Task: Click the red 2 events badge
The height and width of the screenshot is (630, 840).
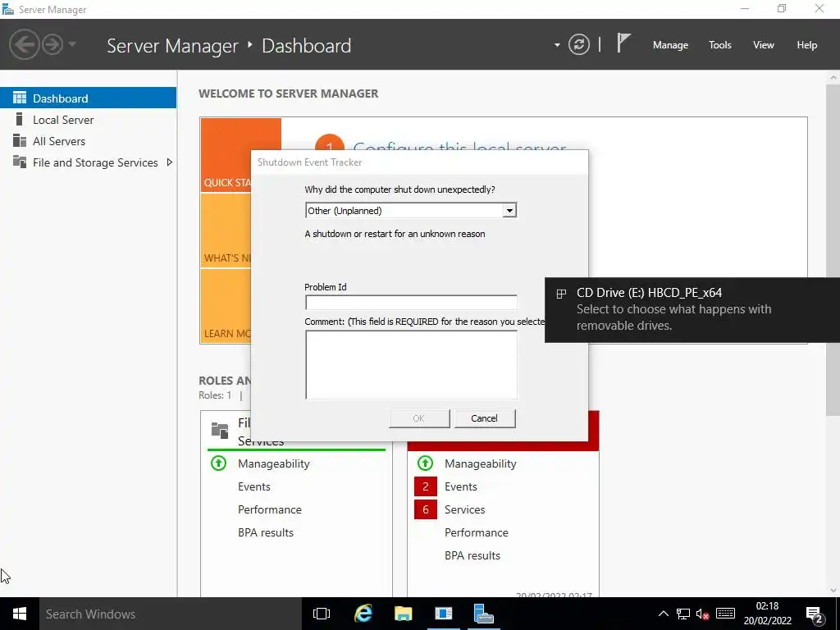Action: [426, 486]
